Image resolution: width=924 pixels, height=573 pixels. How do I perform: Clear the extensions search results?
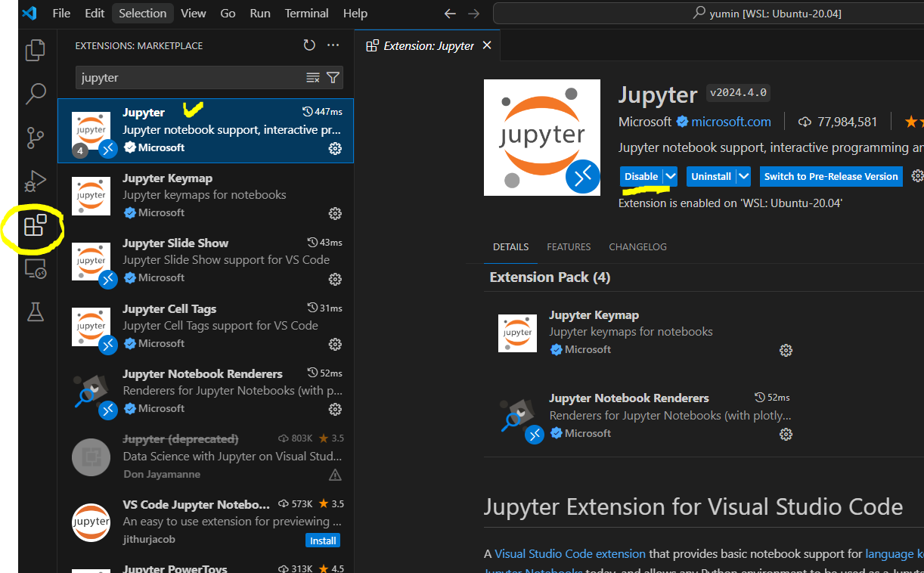(x=313, y=77)
